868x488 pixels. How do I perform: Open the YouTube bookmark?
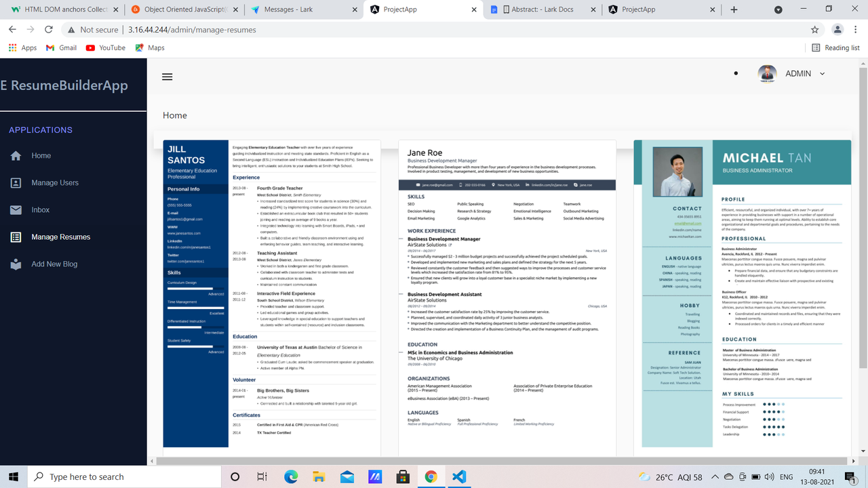pyautogui.click(x=106, y=47)
